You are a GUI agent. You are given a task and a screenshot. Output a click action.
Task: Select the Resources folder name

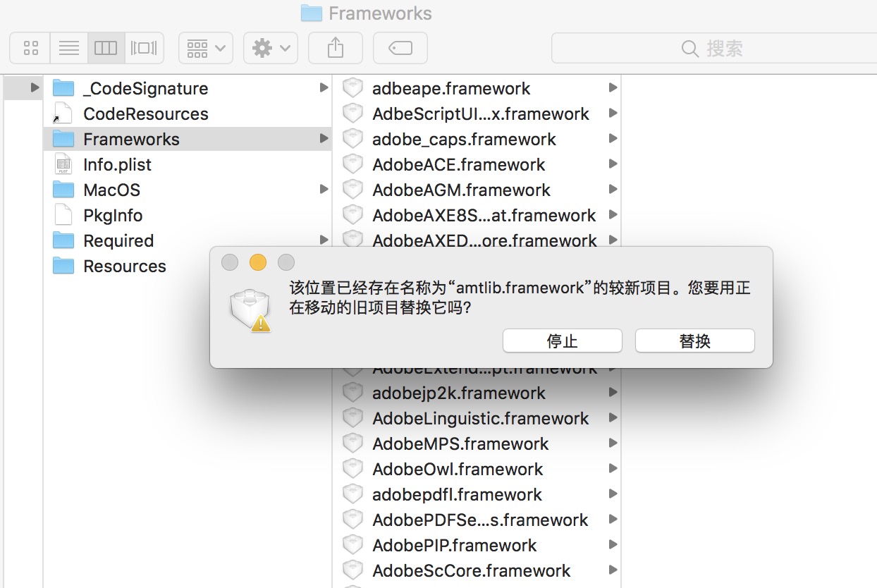click(125, 266)
